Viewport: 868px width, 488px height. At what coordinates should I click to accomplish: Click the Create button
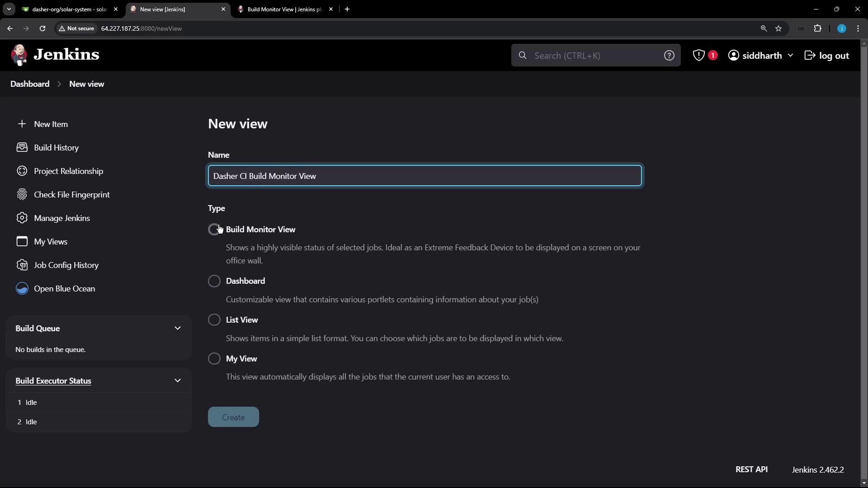pos(233,417)
